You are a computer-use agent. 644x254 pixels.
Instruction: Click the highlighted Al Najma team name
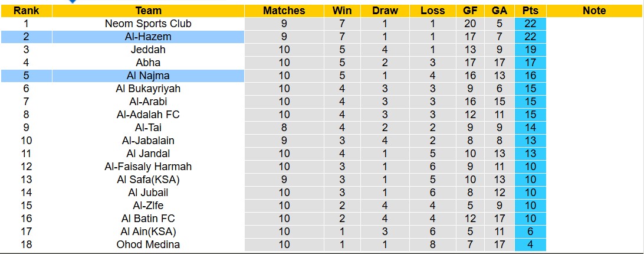pos(148,76)
